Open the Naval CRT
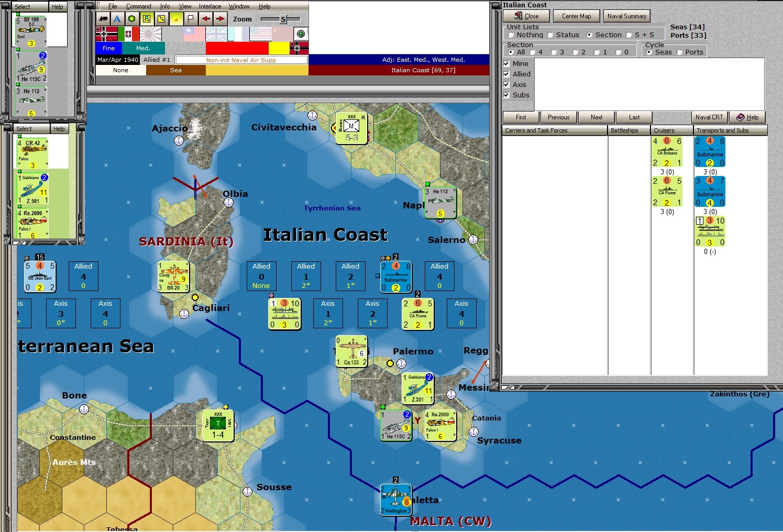Viewport: 783px width, 532px height. [709, 117]
